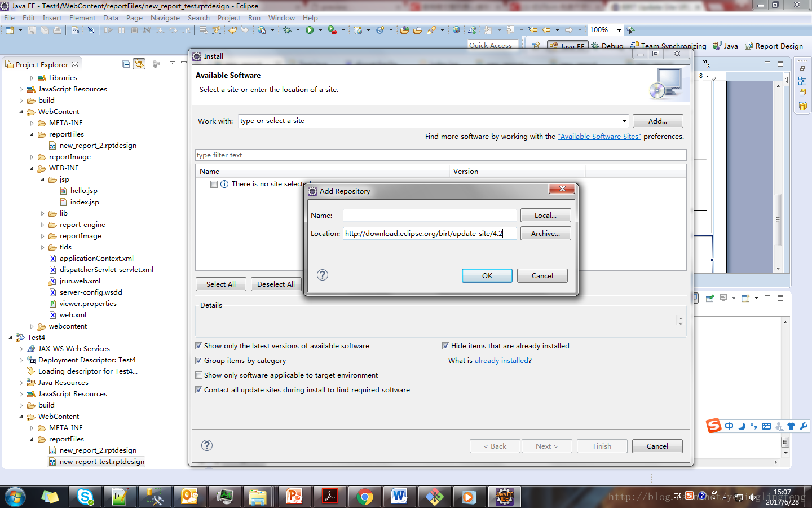812x508 pixels.
Task: Click the Add... button
Action: [x=657, y=121]
